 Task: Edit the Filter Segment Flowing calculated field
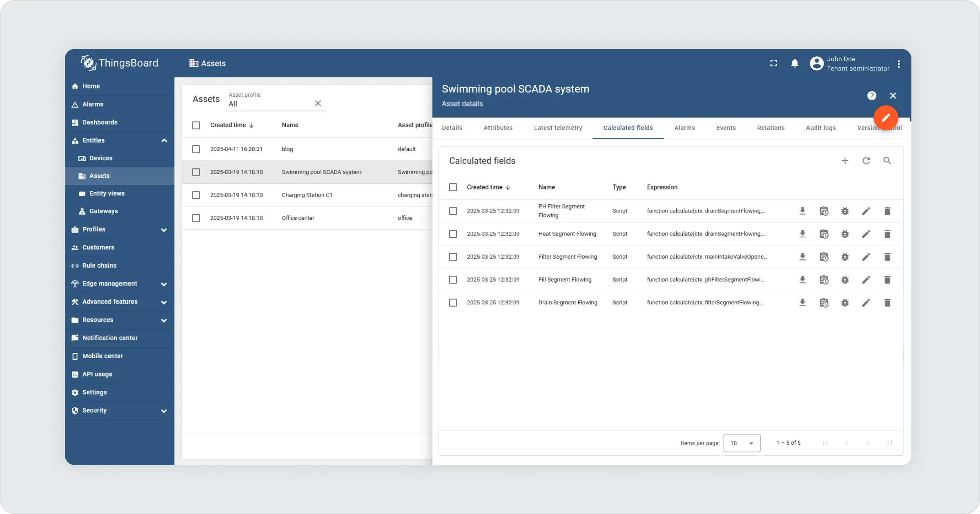pyautogui.click(x=866, y=257)
